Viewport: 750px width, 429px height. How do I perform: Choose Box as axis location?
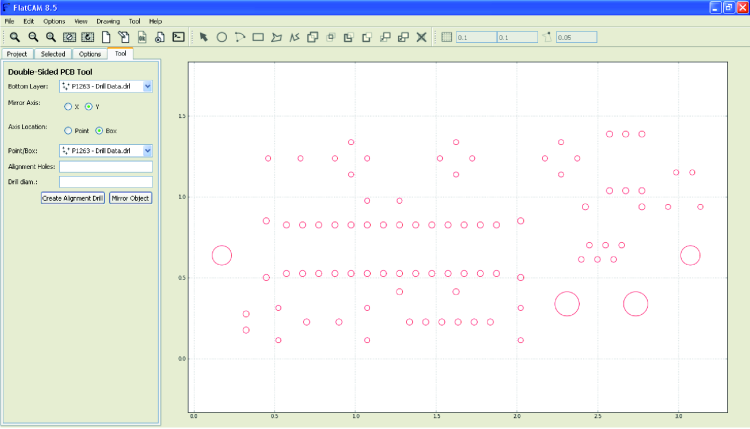(99, 131)
